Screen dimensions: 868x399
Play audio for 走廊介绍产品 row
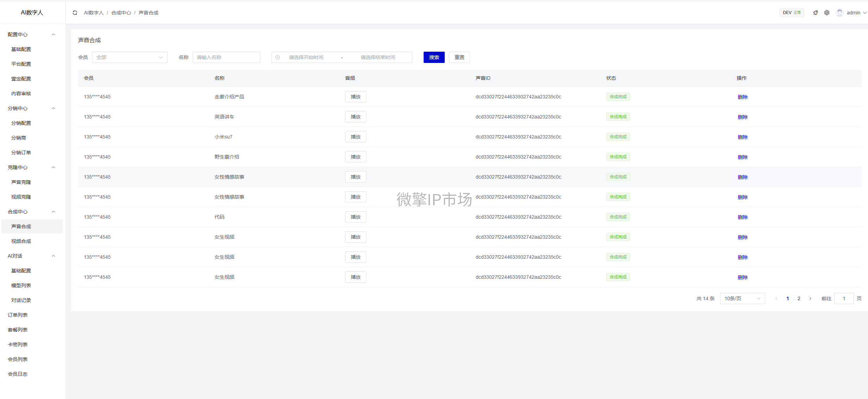(355, 97)
